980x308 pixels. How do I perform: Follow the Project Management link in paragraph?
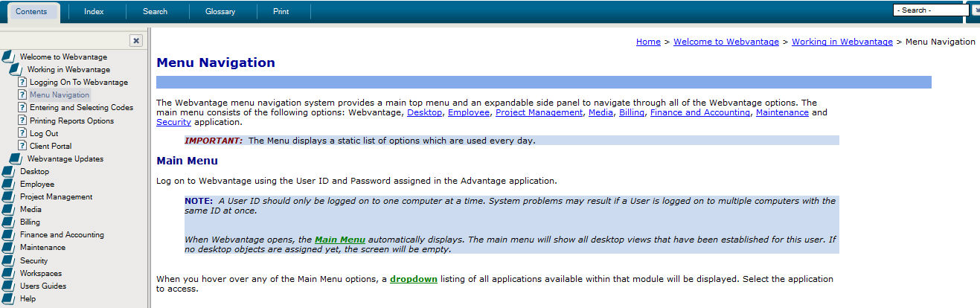[539, 112]
